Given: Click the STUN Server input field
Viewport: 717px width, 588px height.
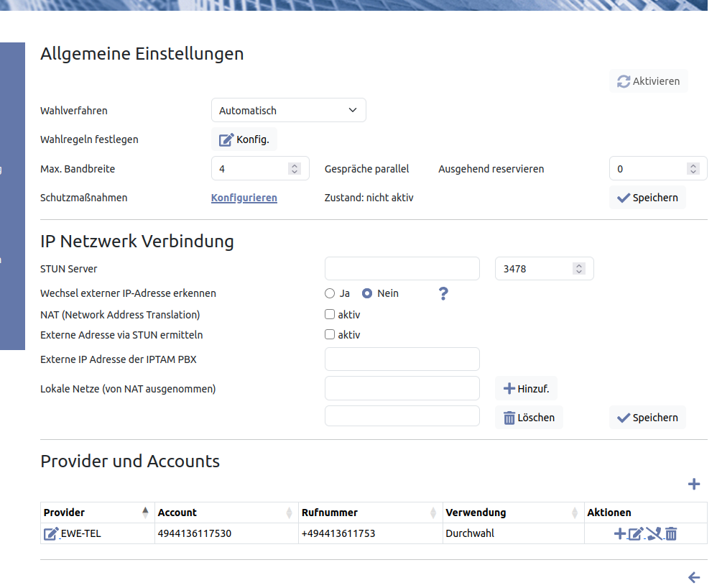Looking at the screenshot, I should [x=402, y=269].
